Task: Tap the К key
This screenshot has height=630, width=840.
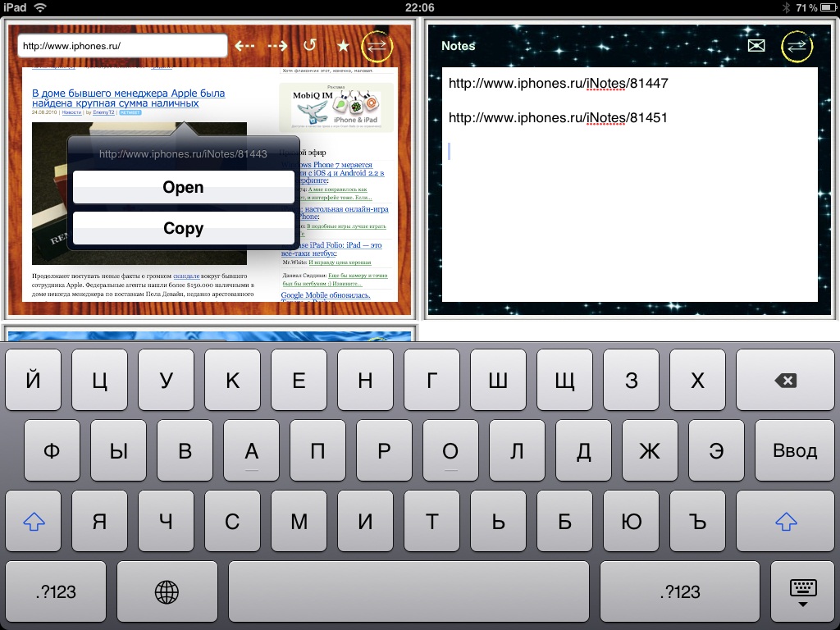Action: click(x=232, y=380)
